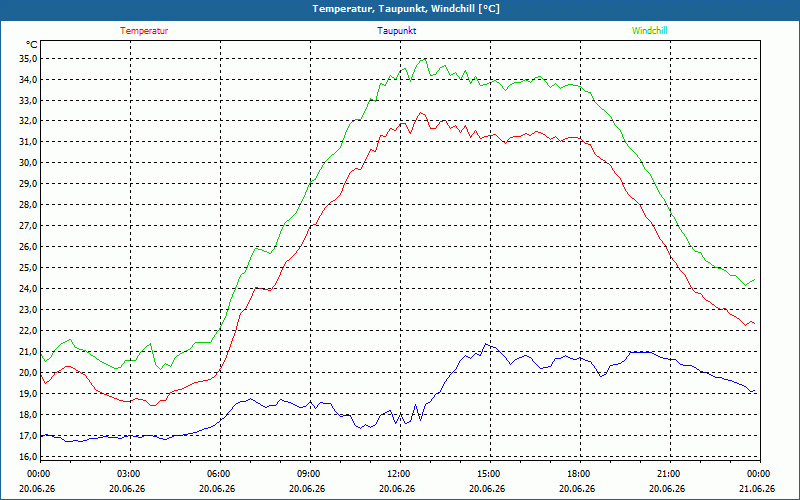Click the '°C' unit label on y-axis

(32, 45)
